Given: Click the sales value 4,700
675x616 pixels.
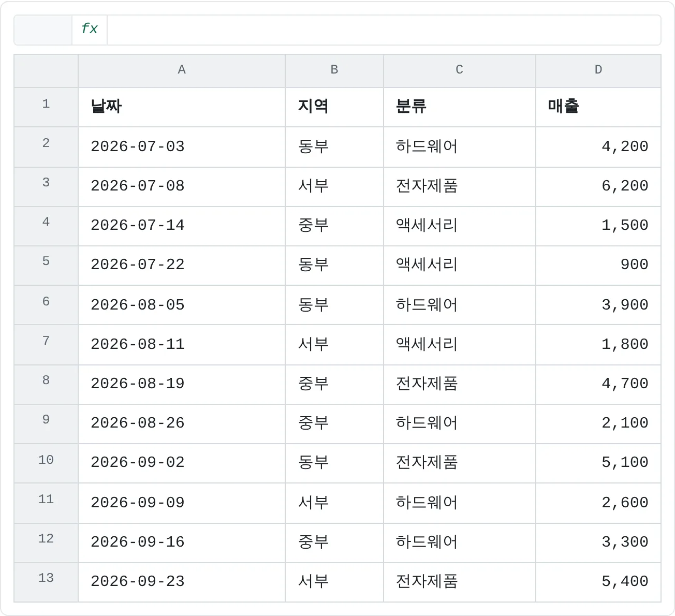Looking at the screenshot, I should coord(598,385).
